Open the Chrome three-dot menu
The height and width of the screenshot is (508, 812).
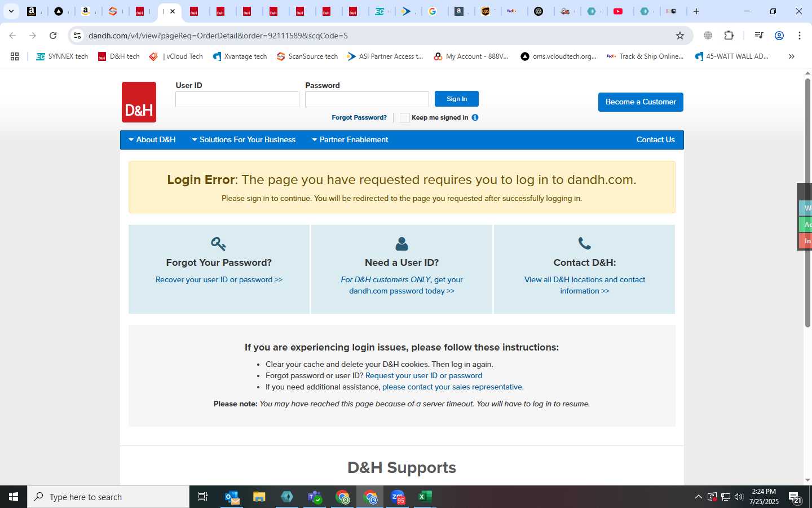tap(800, 36)
